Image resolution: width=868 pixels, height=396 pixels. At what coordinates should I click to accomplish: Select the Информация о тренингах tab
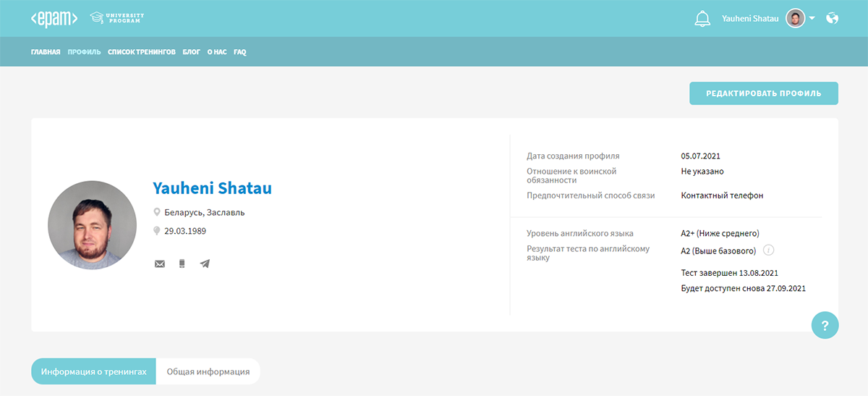coord(94,371)
